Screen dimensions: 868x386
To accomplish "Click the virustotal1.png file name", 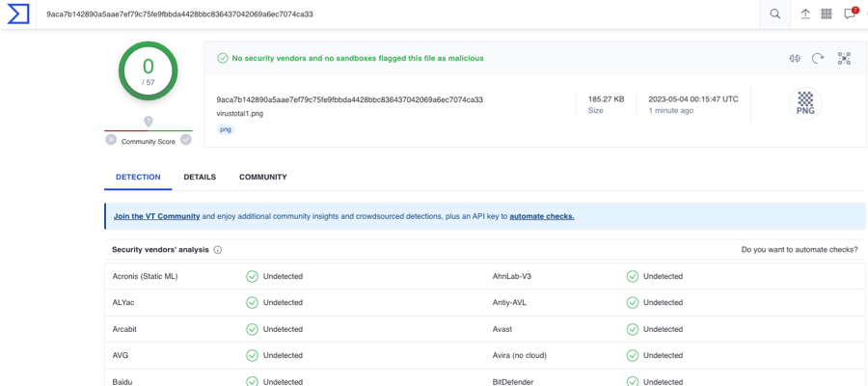I will (240, 113).
